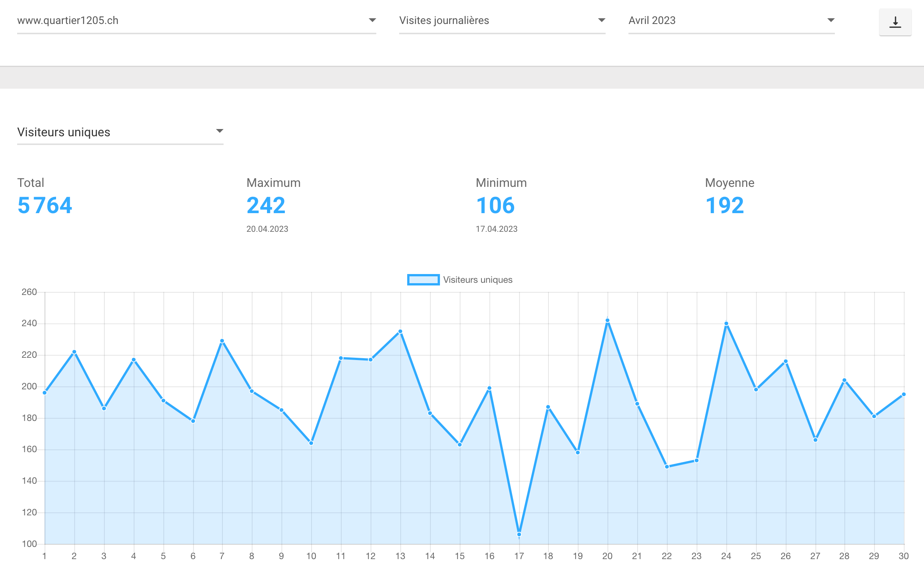Select the data point for day 24

point(726,324)
